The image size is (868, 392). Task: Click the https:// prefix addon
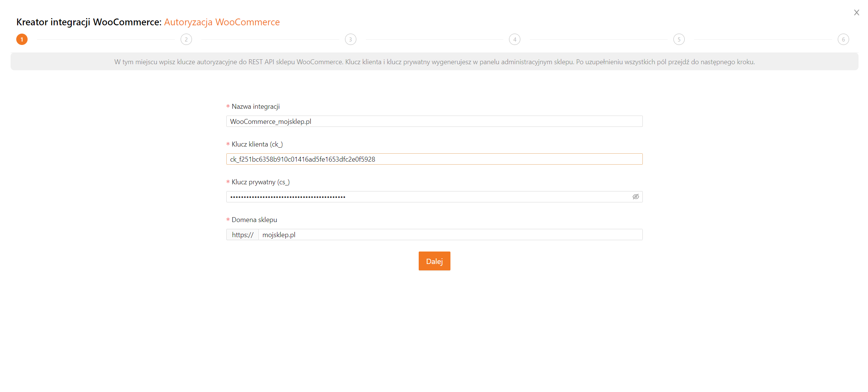point(242,235)
